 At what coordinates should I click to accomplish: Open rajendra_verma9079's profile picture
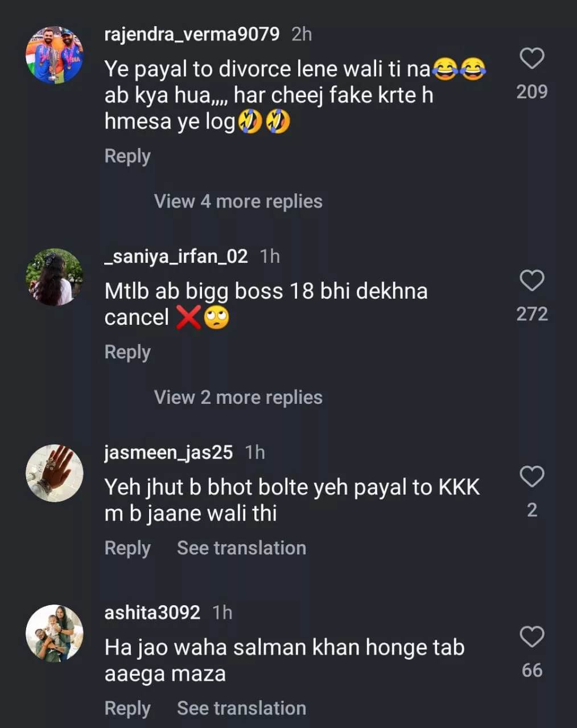[55, 55]
